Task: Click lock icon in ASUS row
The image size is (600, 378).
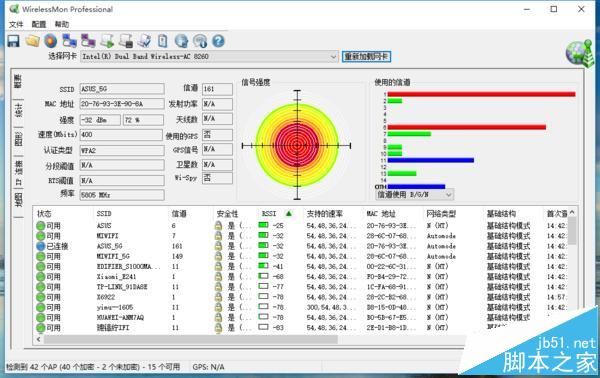Action: point(218,225)
